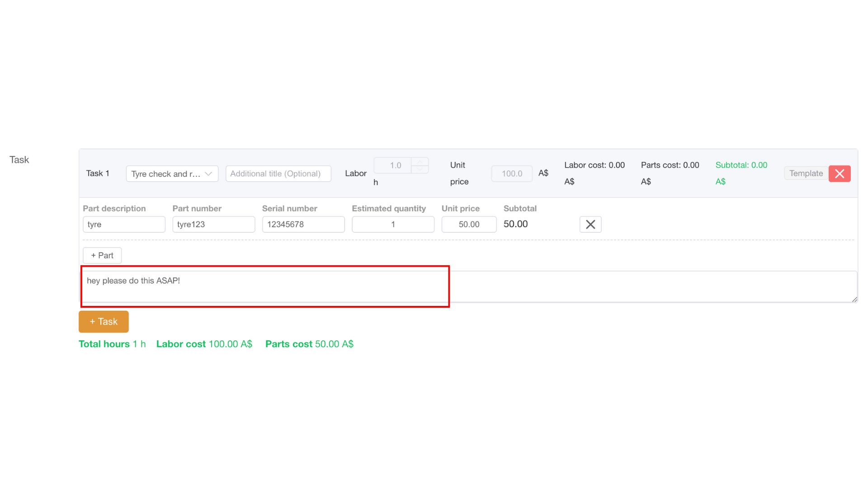Click the Additional title (Optional) field

tap(278, 174)
